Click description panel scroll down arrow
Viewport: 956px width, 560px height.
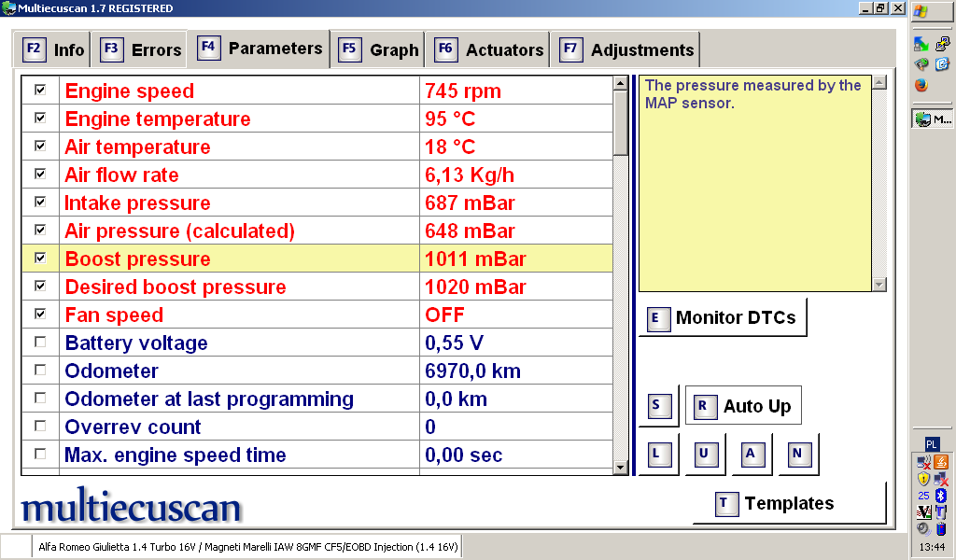tap(879, 285)
